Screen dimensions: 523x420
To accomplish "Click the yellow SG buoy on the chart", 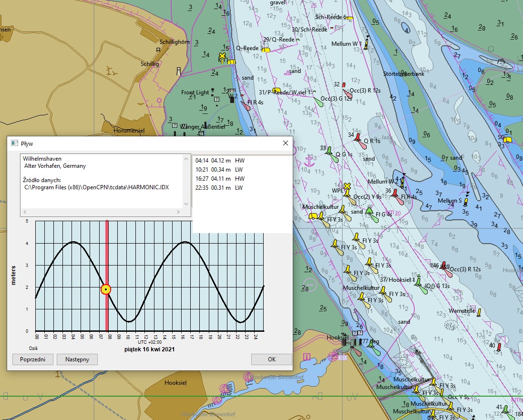I will 507,140.
